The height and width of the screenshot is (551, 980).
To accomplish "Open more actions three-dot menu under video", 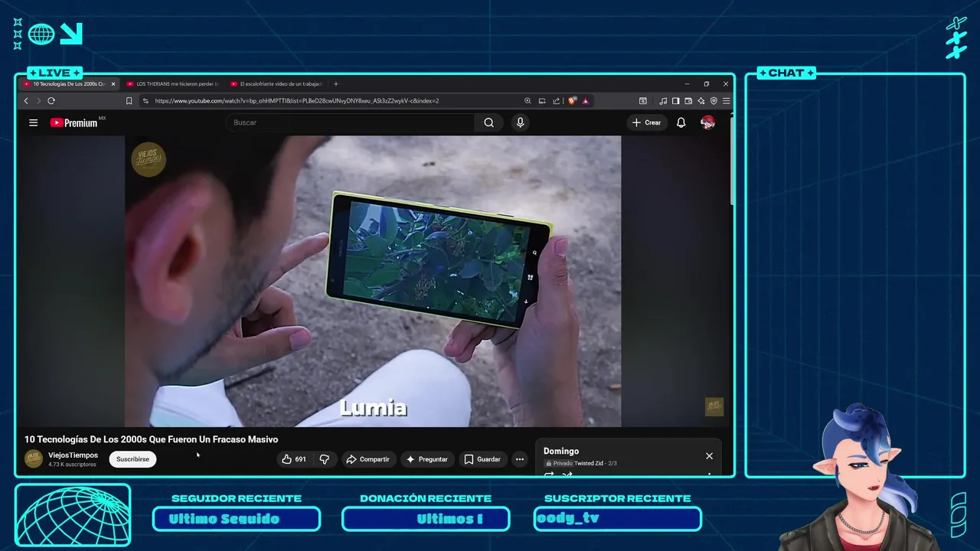I will coord(520,459).
